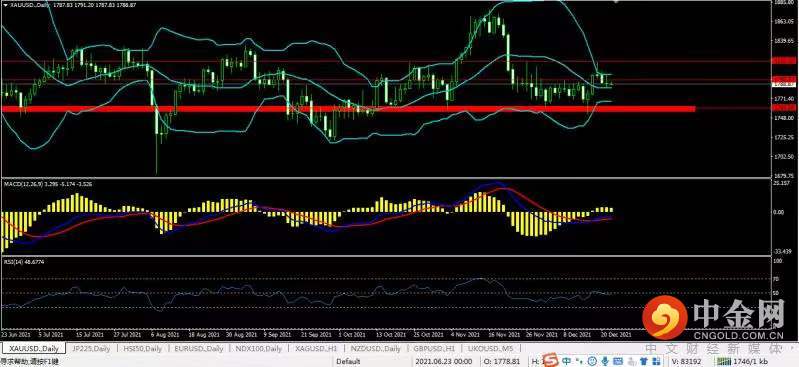Open the IME toolbox grid icon
Screen dimensions: 799x367
coord(656,361)
